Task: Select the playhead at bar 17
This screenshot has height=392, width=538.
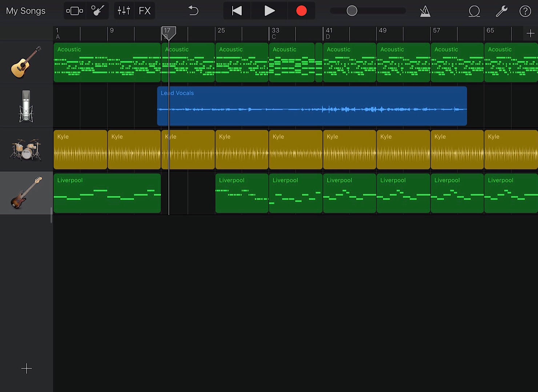Action: 169,33
